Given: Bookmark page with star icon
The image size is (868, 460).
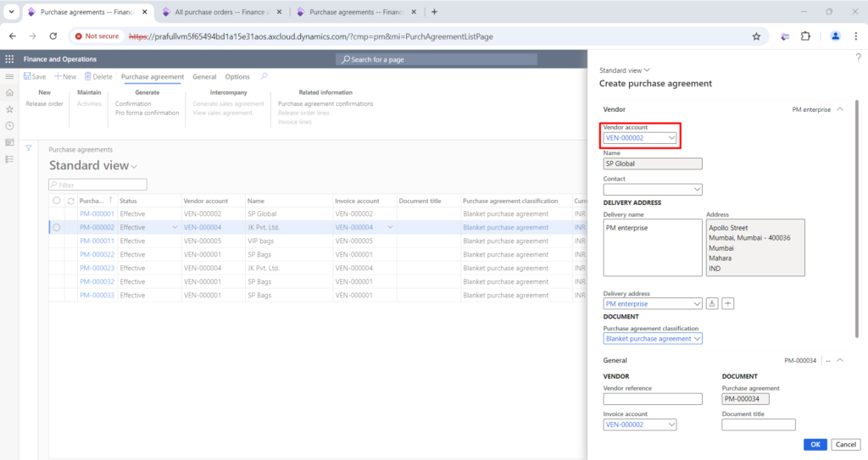Looking at the screenshot, I should [x=756, y=36].
